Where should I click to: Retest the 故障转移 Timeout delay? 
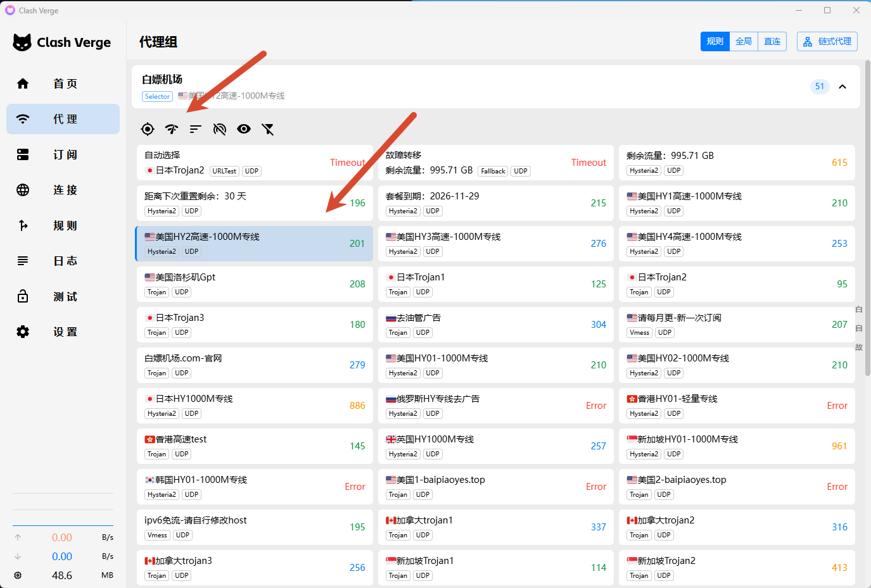[x=588, y=163]
